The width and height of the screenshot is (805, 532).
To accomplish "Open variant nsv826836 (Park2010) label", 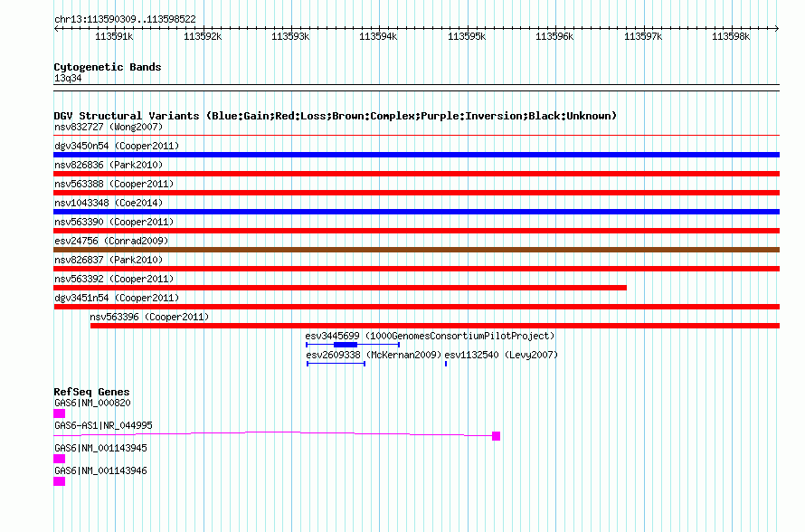I will pyautogui.click(x=109, y=165).
